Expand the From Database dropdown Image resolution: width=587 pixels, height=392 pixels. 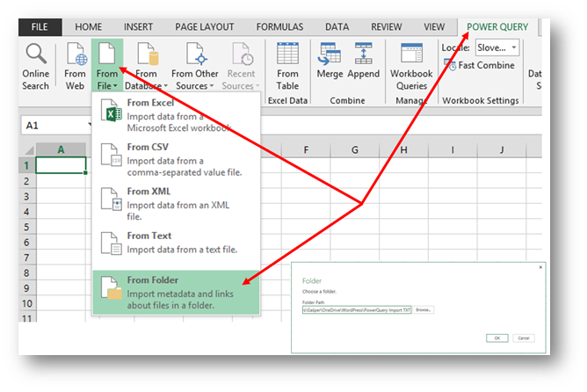pyautogui.click(x=146, y=66)
